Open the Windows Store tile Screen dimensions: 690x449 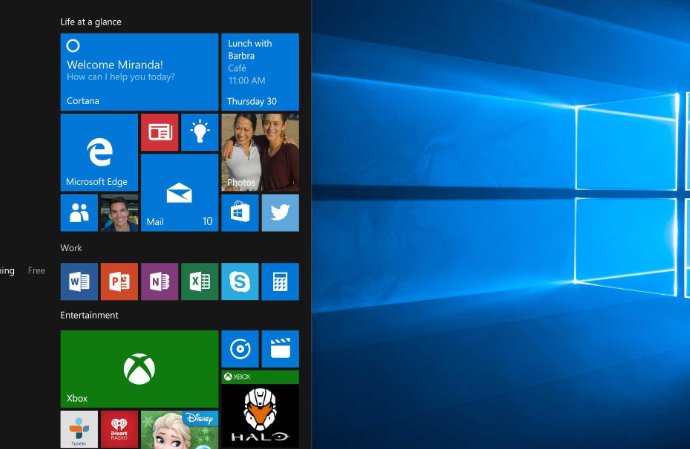click(240, 213)
